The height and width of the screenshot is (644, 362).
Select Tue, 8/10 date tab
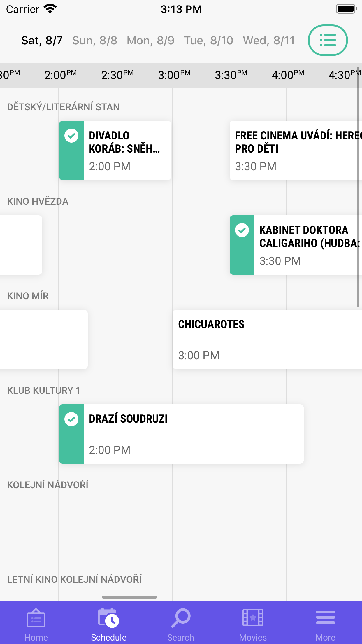pos(208,41)
